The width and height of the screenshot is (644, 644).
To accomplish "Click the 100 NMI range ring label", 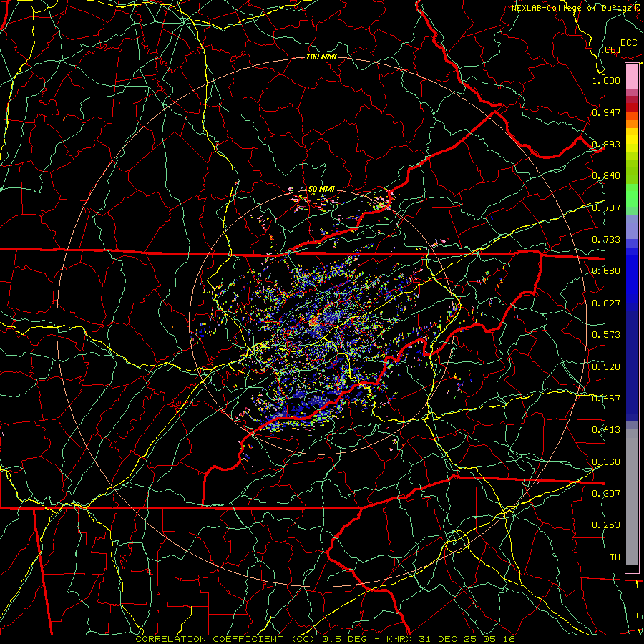I will pyautogui.click(x=321, y=57).
